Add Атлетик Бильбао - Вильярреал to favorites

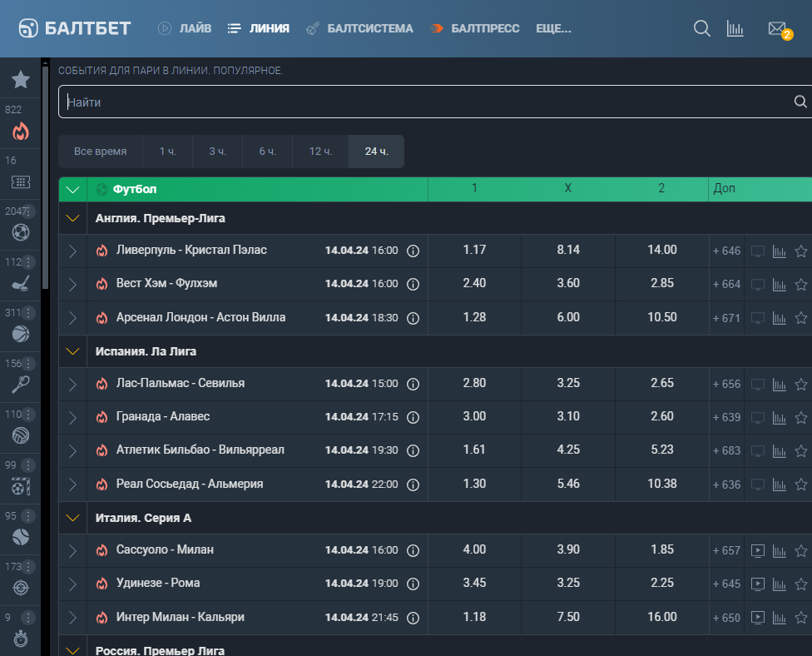[x=801, y=451]
